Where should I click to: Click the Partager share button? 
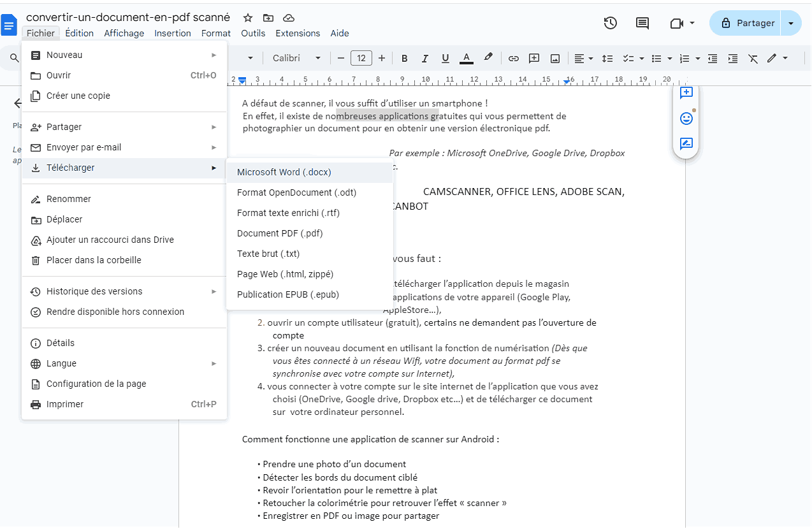744,23
